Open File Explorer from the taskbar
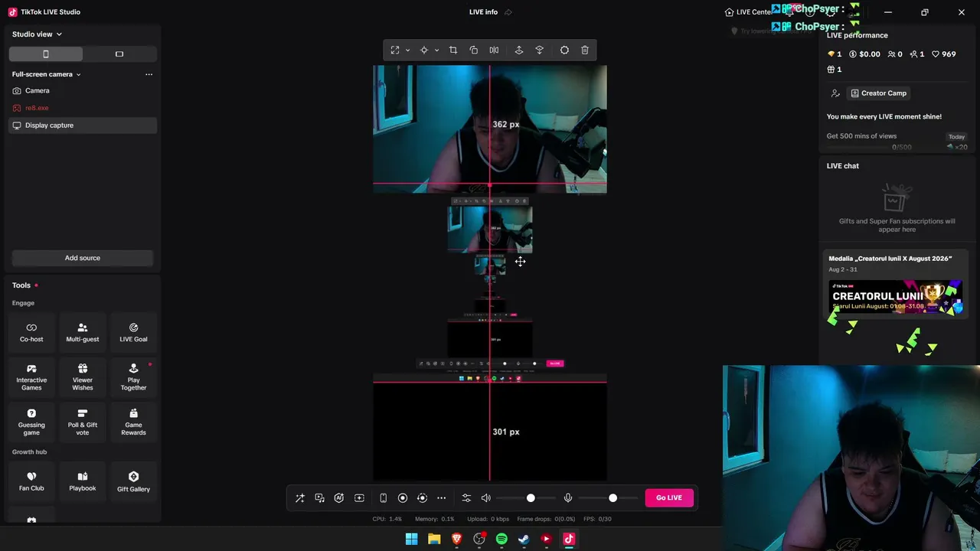980x551 pixels. [434, 540]
